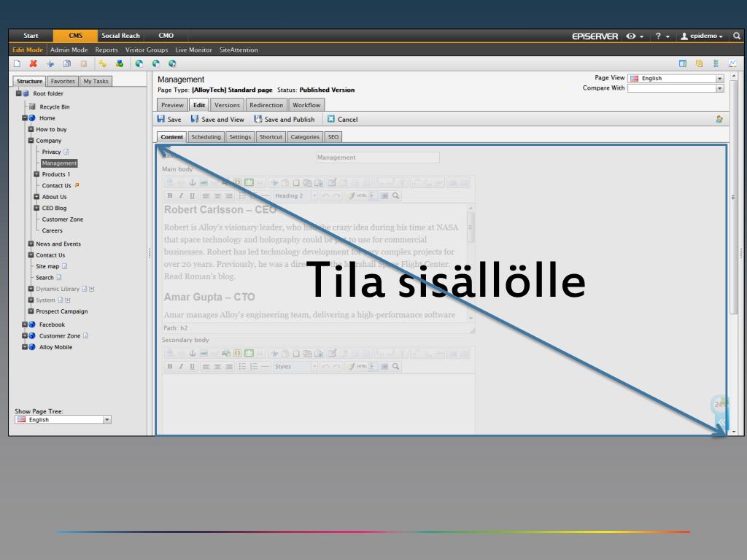Click the Home globe icon in tree

point(32,117)
